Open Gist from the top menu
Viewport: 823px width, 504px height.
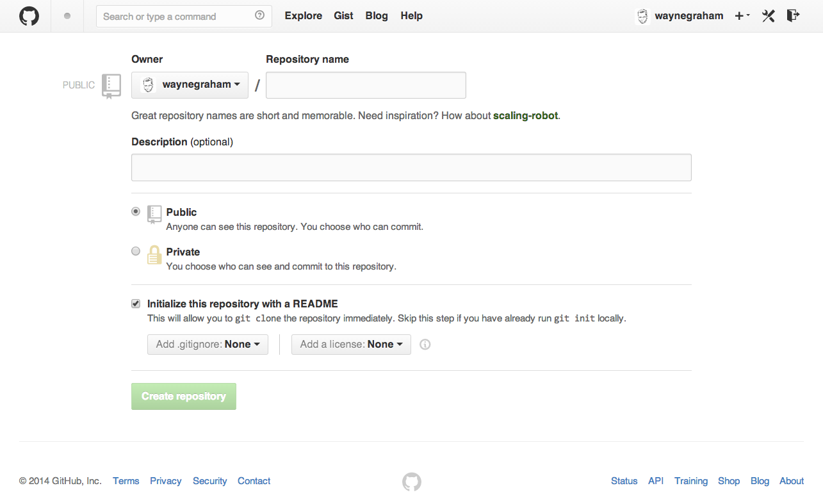pos(343,15)
